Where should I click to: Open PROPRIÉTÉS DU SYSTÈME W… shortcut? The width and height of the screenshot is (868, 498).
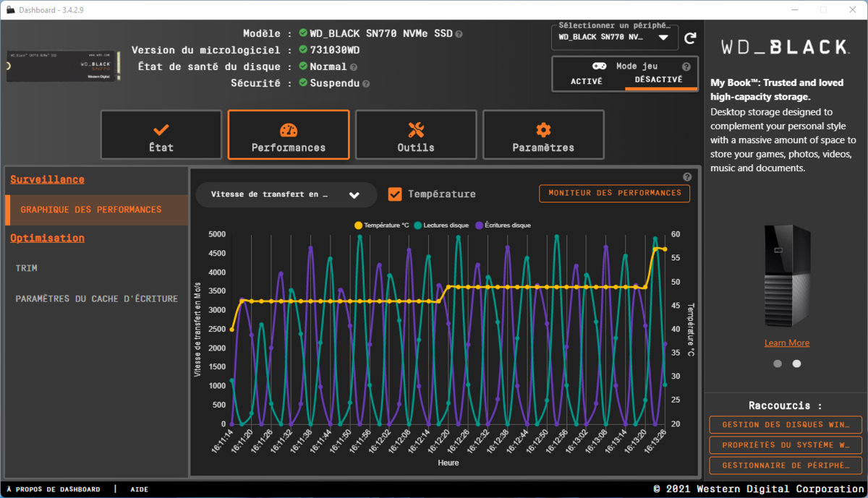click(x=786, y=445)
